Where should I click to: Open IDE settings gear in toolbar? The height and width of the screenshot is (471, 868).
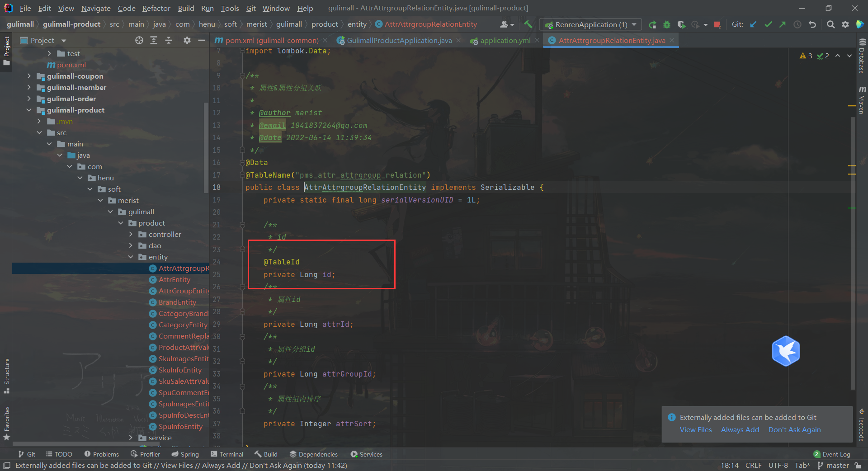(x=845, y=24)
